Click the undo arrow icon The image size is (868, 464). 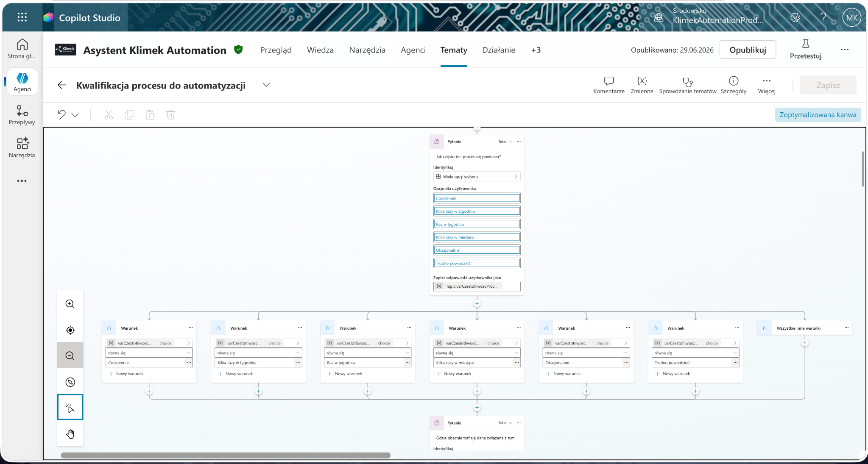(62, 115)
